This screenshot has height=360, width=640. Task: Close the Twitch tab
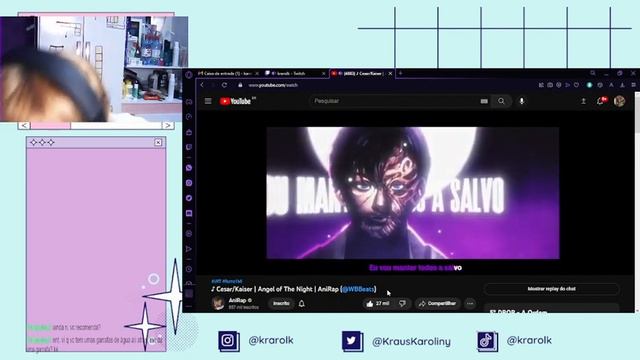324,73
